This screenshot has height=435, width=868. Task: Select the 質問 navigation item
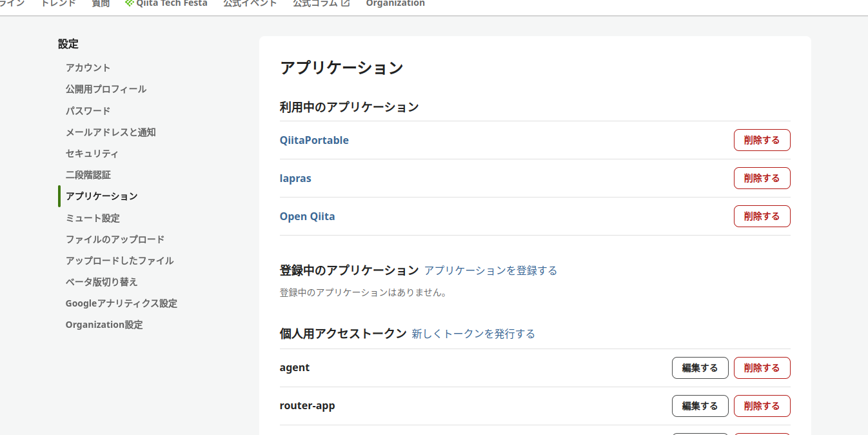click(101, 3)
